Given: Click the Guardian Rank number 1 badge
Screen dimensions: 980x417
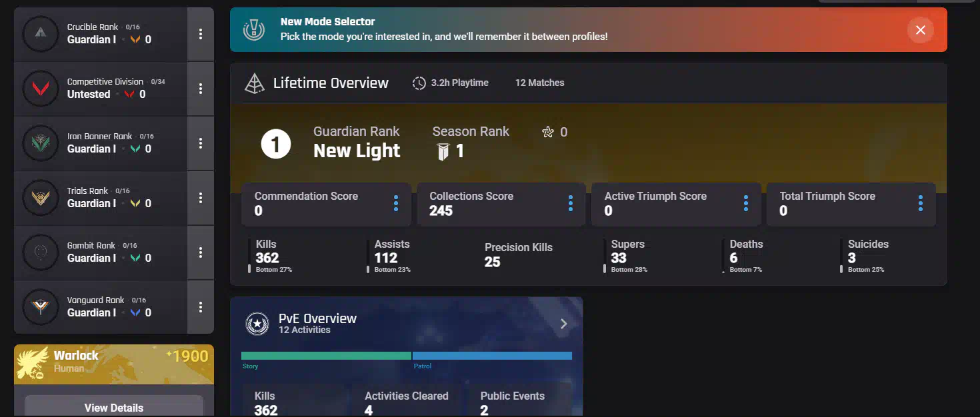Looking at the screenshot, I should [x=276, y=145].
